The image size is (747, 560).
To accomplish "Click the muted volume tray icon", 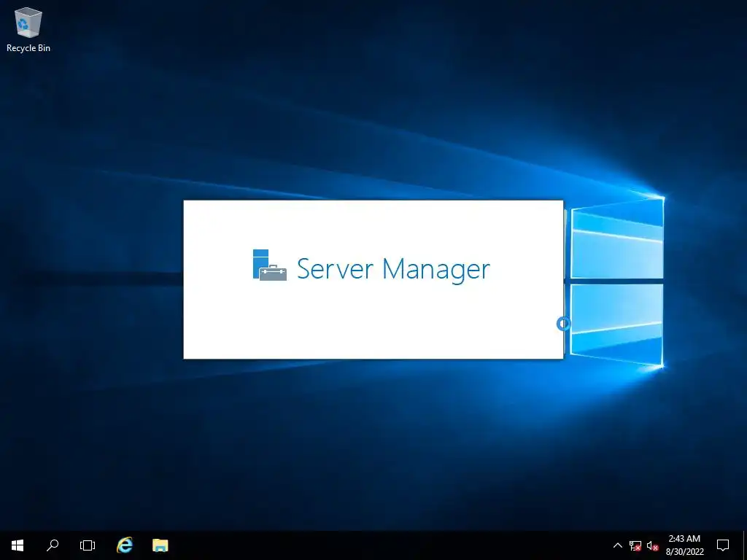I will tap(653, 545).
